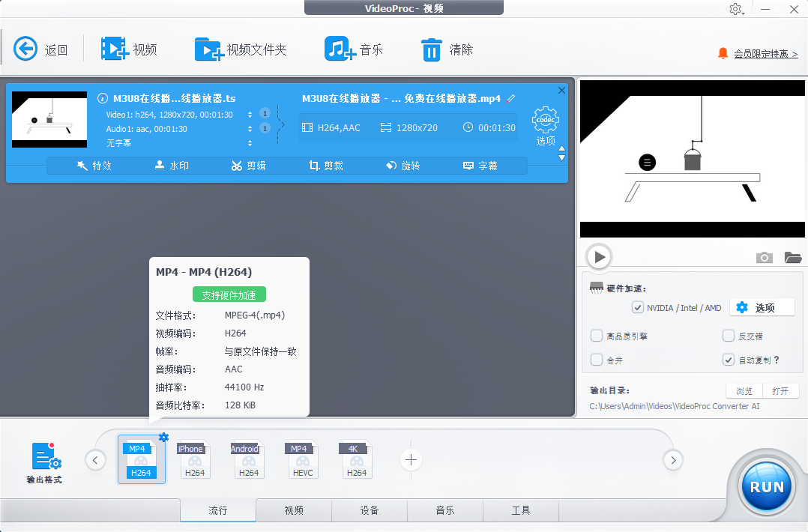
Task: Enable the 反交错 deinterlace checkbox
Action: pos(728,336)
